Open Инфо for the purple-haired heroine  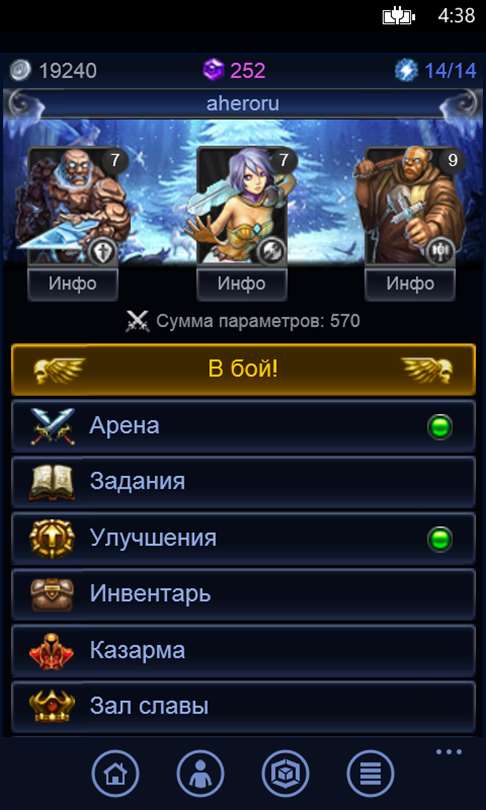coord(242,284)
